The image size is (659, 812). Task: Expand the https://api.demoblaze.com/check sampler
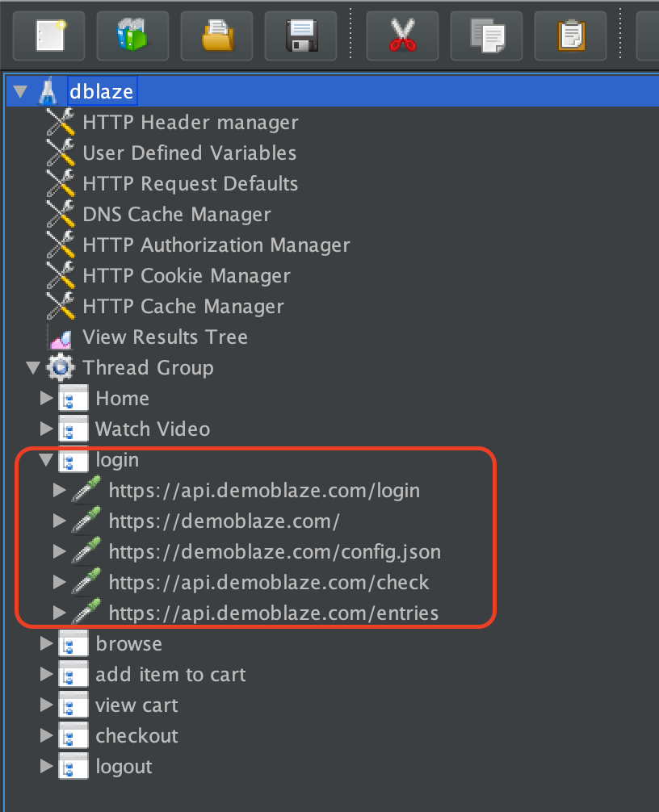60,582
